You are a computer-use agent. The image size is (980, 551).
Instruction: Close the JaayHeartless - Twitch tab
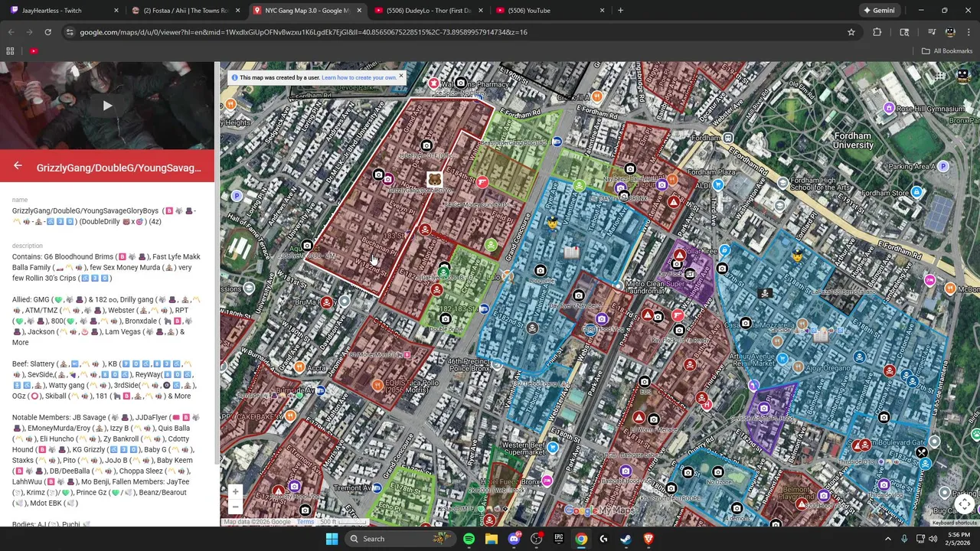tap(116, 11)
